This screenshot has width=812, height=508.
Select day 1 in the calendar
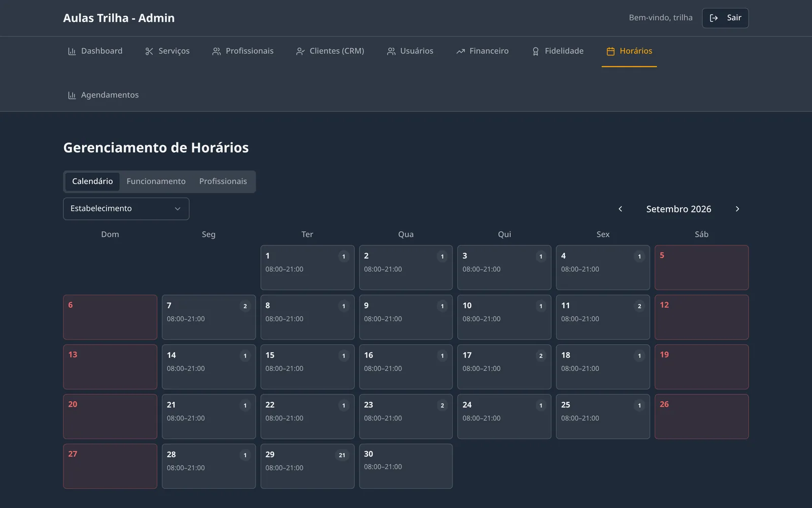[308, 268]
